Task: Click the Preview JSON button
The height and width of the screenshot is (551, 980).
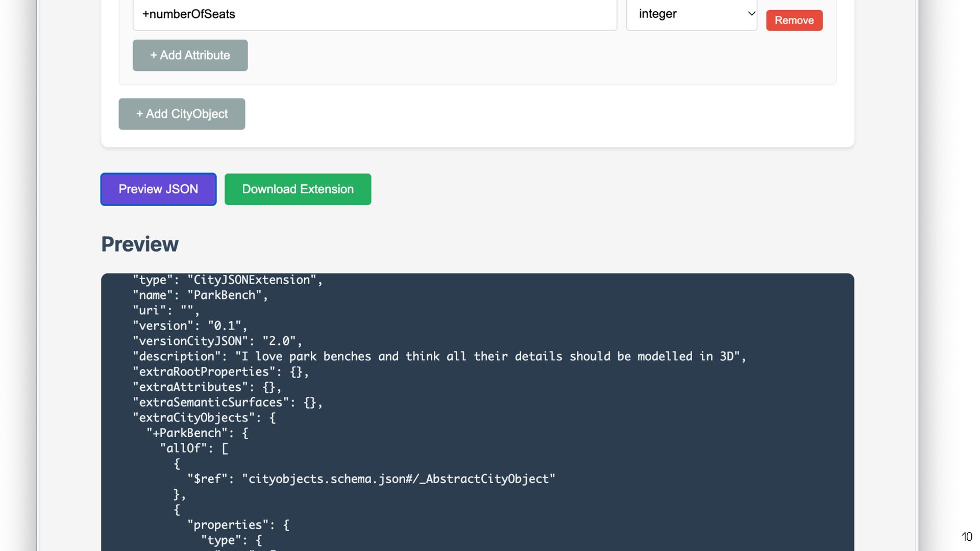Action: 158,189
